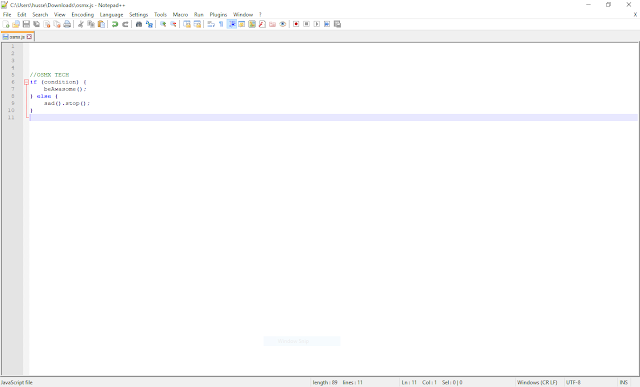640x387 pixels.
Task: Zoom in with the toolbar magnifier plus icon
Action: pos(163,24)
